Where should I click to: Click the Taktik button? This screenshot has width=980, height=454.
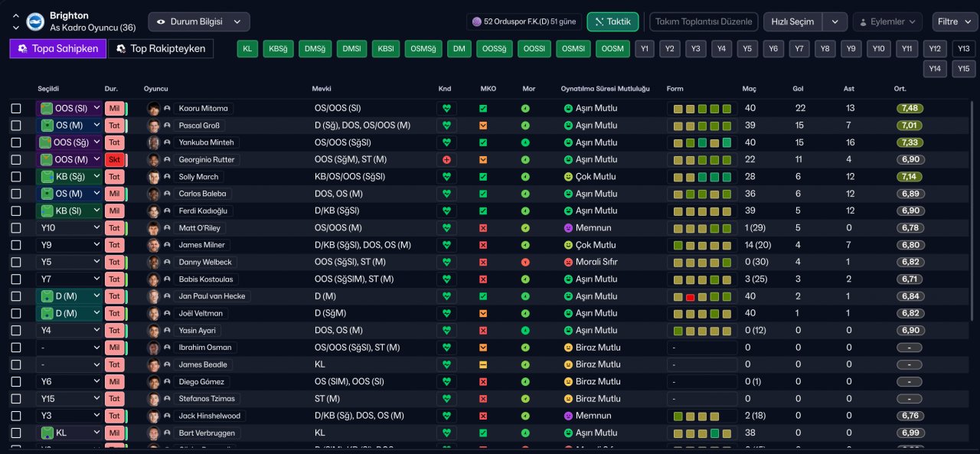click(612, 21)
